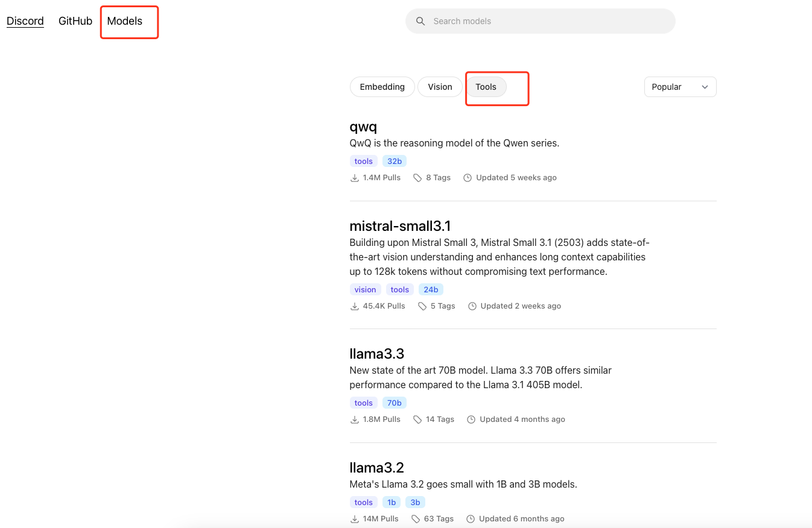
Task: Click the download icon beside 14M Pulls
Action: pyautogui.click(x=354, y=519)
